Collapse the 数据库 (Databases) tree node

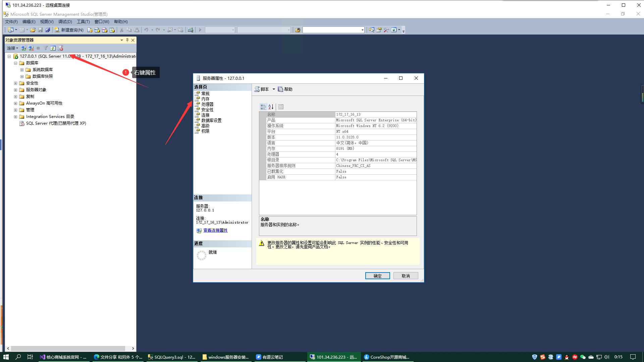pos(15,63)
